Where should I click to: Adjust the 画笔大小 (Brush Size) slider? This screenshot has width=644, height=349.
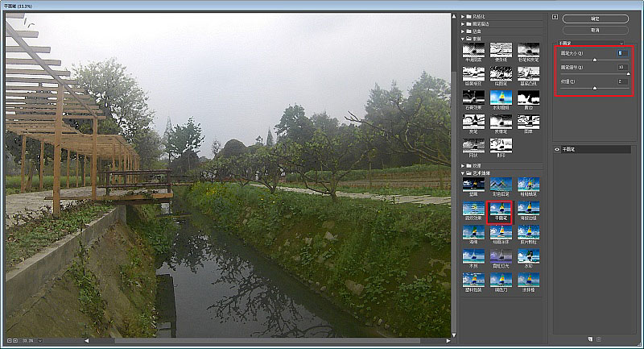(x=594, y=60)
